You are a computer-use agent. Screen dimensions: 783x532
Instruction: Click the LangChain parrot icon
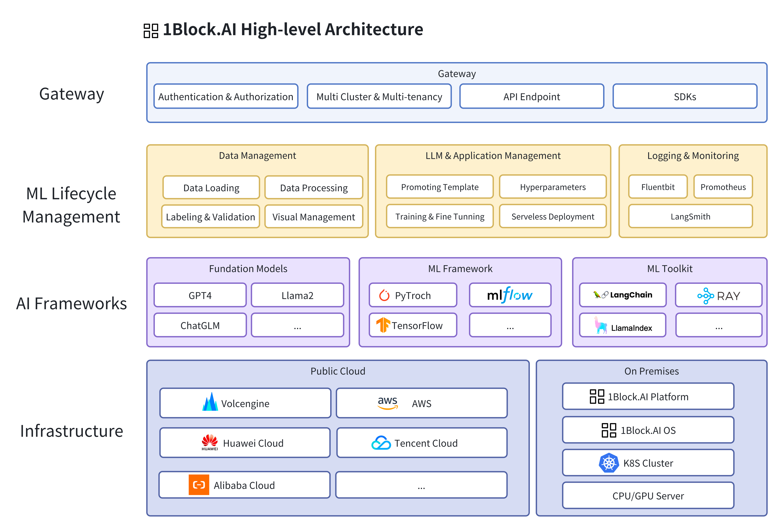tap(597, 295)
